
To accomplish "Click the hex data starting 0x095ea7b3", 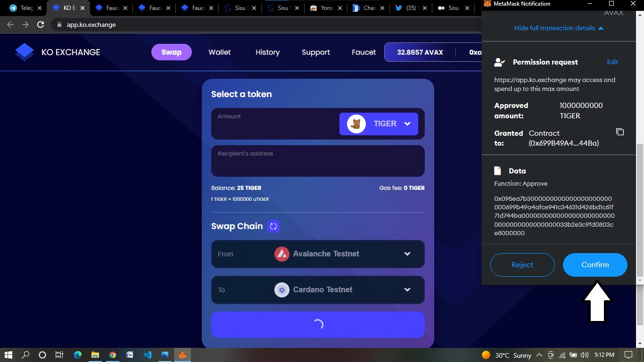I will click(554, 216).
